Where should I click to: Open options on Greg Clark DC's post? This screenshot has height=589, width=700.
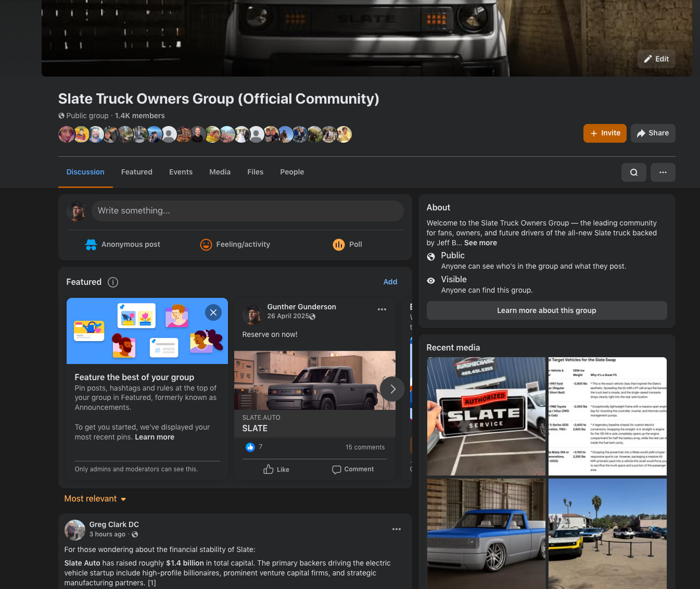click(x=397, y=529)
